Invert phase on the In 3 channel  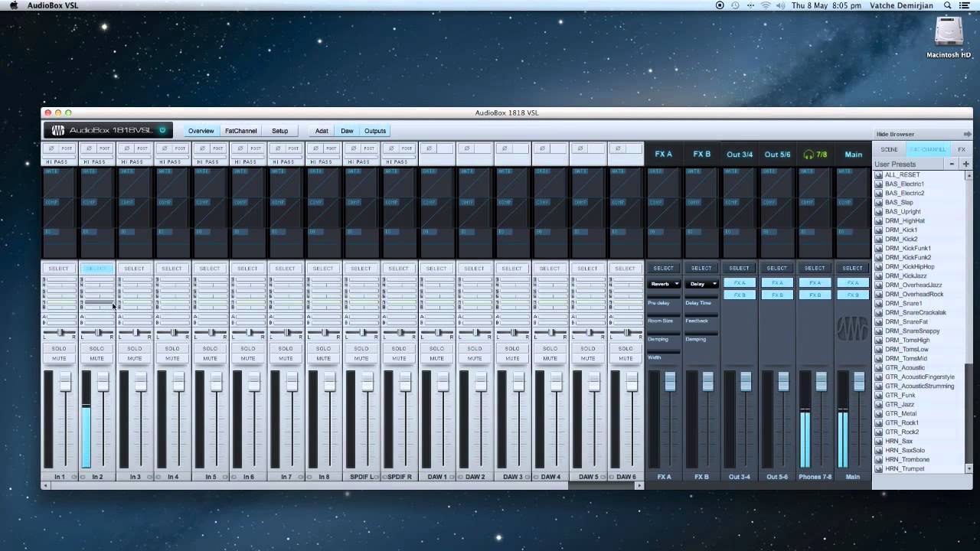[x=126, y=148]
